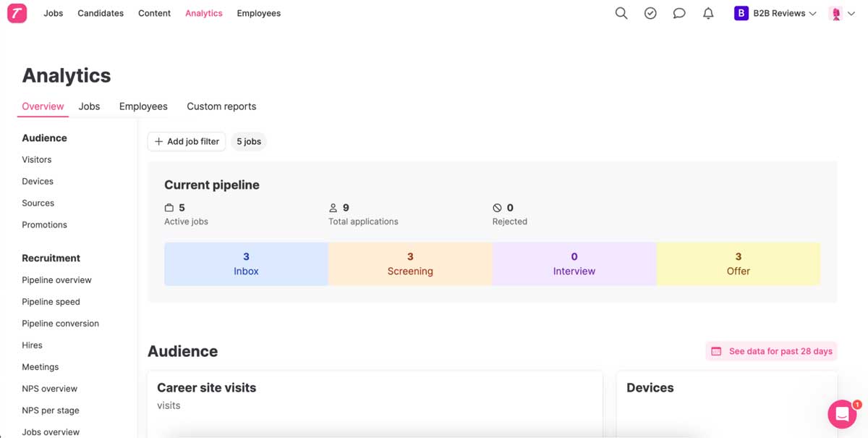Switch to the Custom reports tab

pyautogui.click(x=221, y=106)
